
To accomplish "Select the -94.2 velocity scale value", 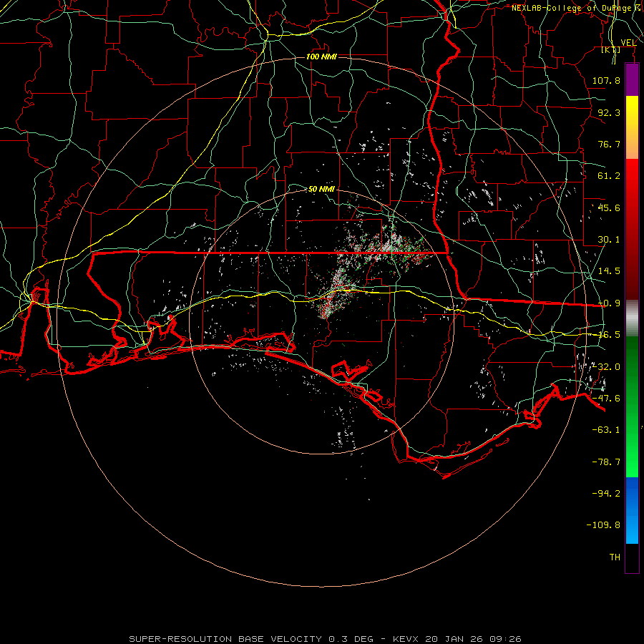I will pyautogui.click(x=606, y=493).
